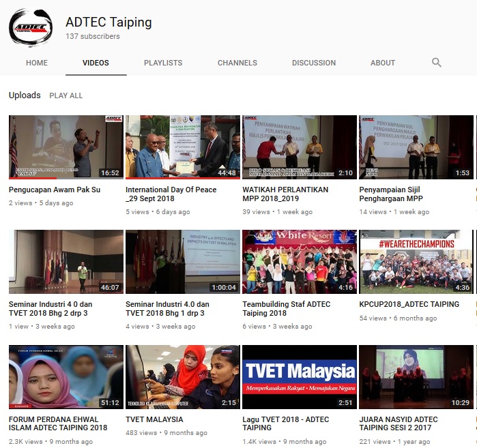477x448 pixels.
Task: Click the 16:52 duration badge
Action: click(110, 173)
